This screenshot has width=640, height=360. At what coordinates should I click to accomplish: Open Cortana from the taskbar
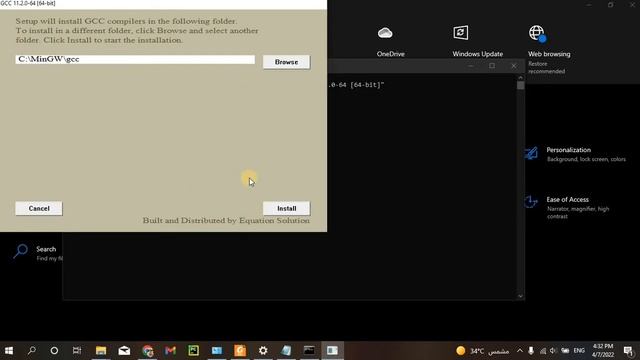(54, 351)
